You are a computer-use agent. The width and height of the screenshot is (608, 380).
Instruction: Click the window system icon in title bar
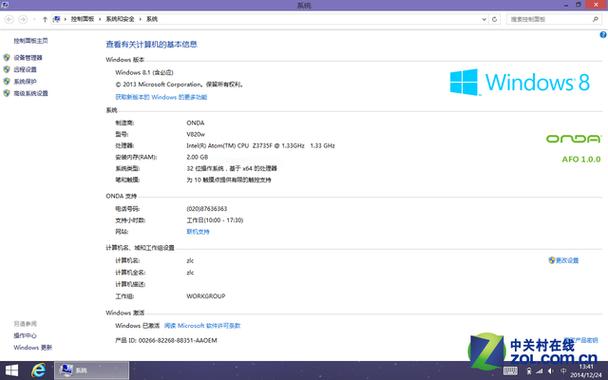point(5,5)
